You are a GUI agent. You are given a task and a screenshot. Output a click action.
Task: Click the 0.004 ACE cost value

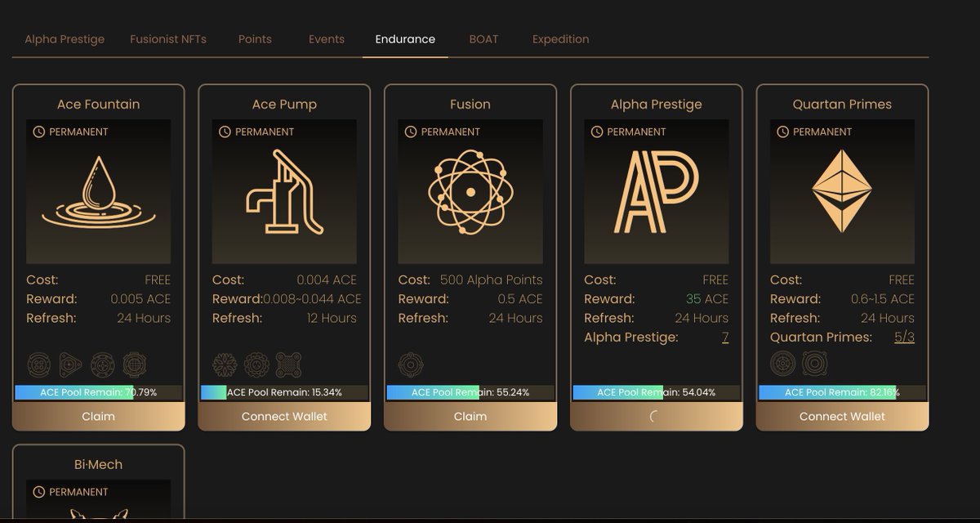[x=328, y=279]
